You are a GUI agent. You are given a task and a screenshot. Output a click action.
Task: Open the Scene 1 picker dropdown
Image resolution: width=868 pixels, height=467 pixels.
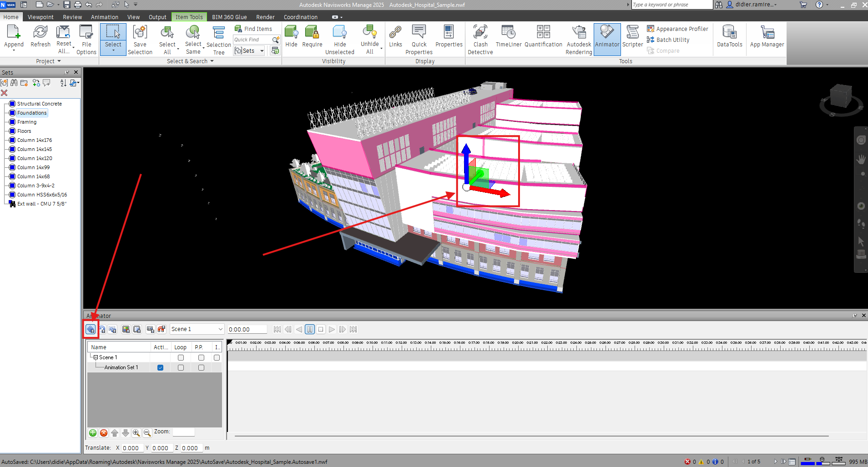pyautogui.click(x=197, y=329)
